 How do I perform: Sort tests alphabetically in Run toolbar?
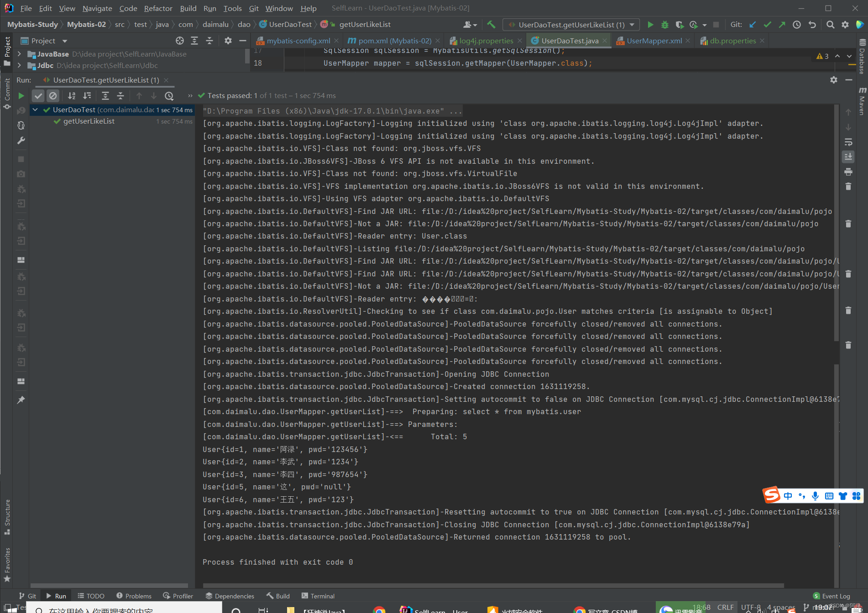click(72, 96)
